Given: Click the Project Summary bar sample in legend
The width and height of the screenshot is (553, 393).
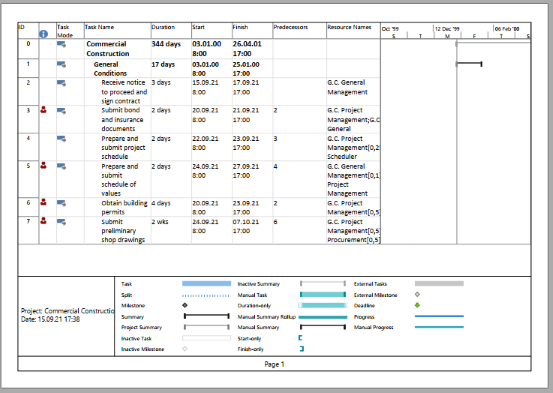Looking at the screenshot, I should tap(207, 327).
